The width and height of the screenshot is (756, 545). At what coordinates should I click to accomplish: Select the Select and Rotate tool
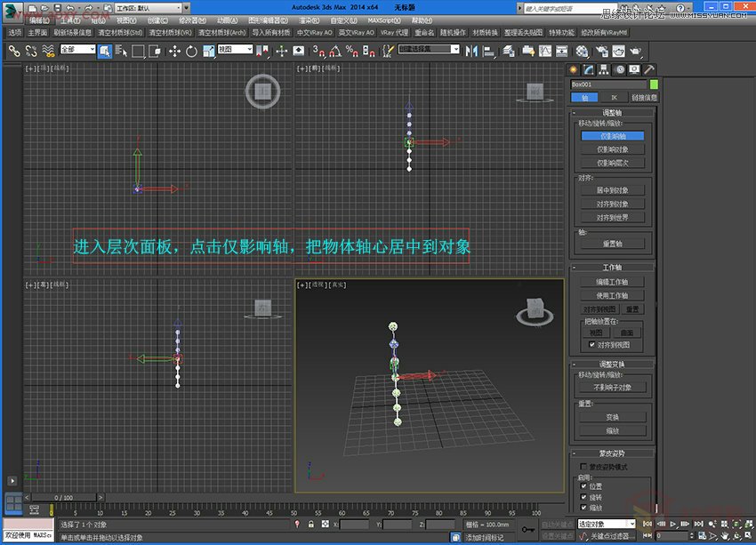pyautogui.click(x=193, y=52)
